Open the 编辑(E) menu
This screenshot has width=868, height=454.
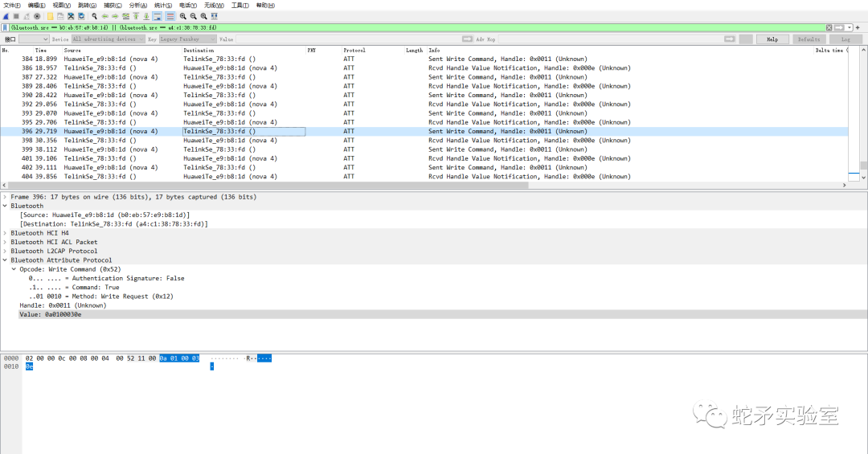click(x=36, y=6)
